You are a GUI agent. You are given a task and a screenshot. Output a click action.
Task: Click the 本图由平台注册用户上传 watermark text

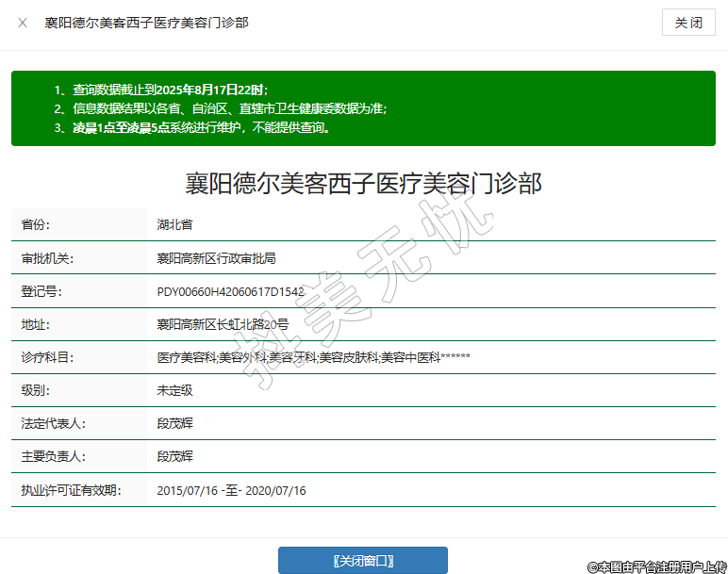coord(656,566)
